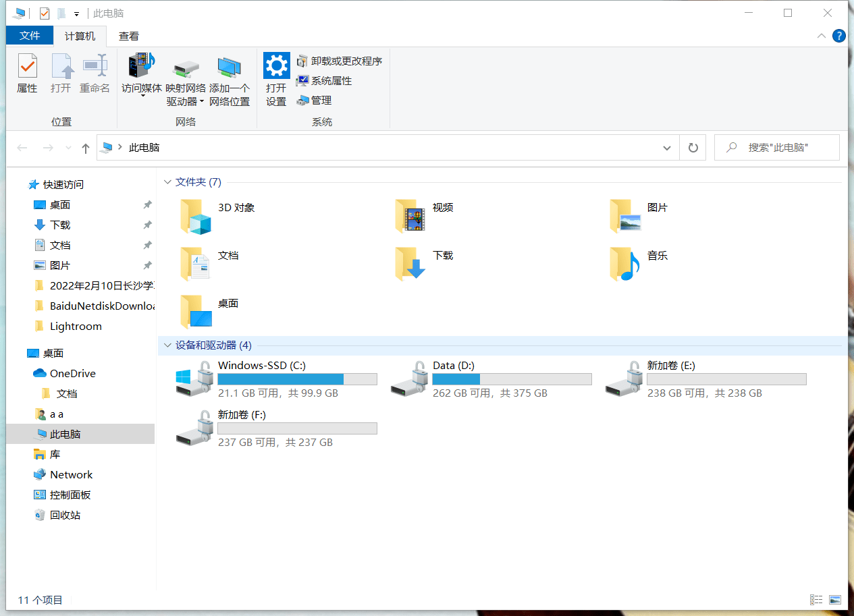Click Uninstall or change a program (卸载或更改程序)
This screenshot has height=616, width=854.
tap(340, 61)
